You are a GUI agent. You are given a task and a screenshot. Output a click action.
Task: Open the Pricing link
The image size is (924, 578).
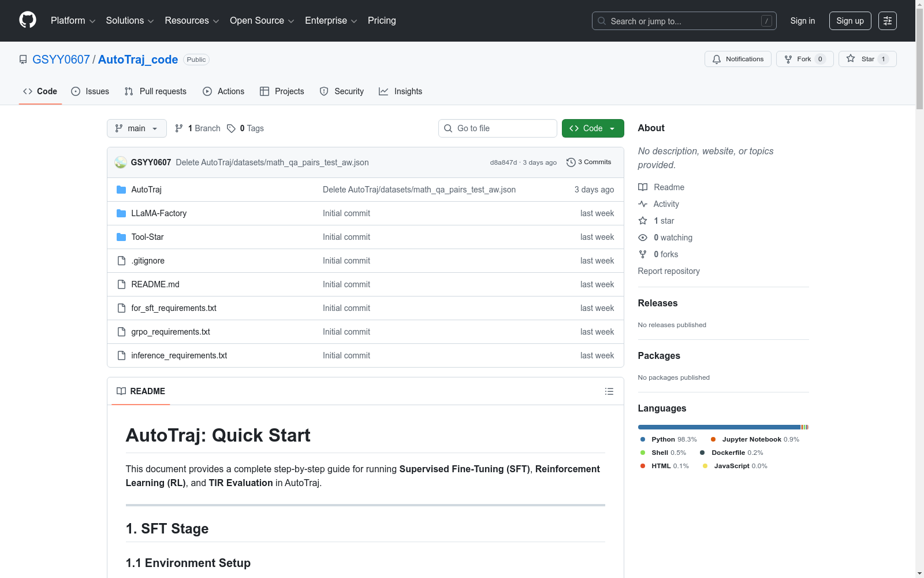[x=382, y=21]
